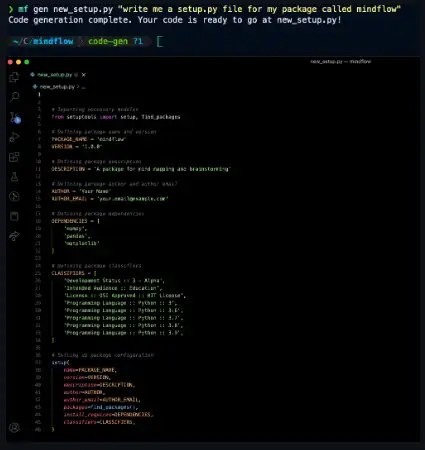Click the 'packages=find_packages(),' argument line

click(101, 407)
